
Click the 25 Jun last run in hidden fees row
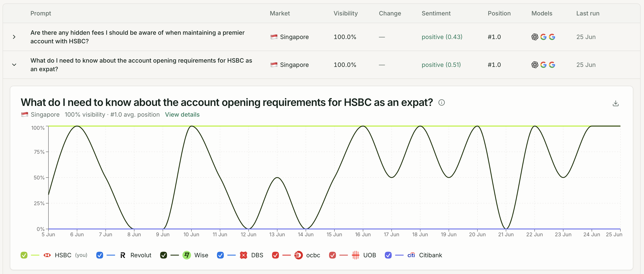pyautogui.click(x=586, y=37)
